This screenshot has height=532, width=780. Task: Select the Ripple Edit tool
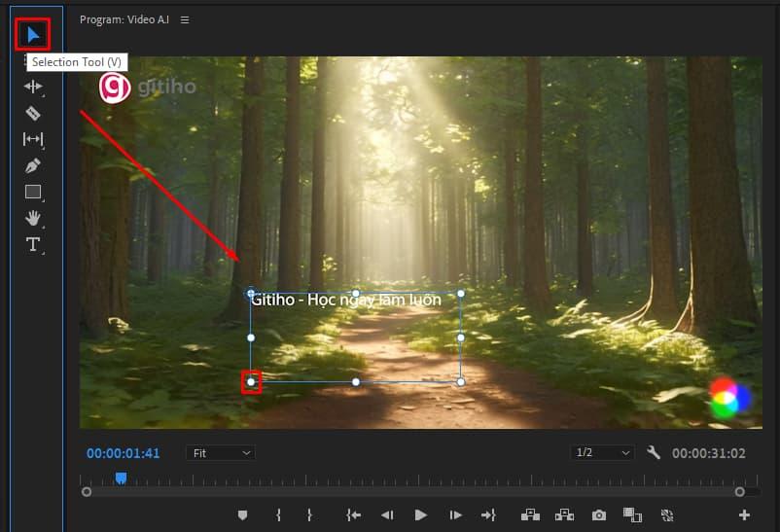pos(33,87)
